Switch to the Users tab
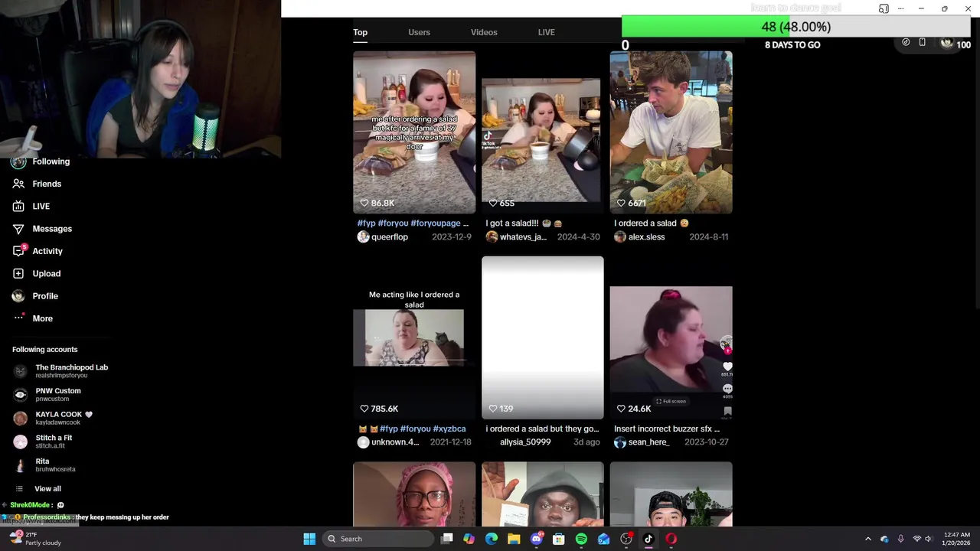This screenshot has height=551, width=980. pyautogui.click(x=419, y=32)
